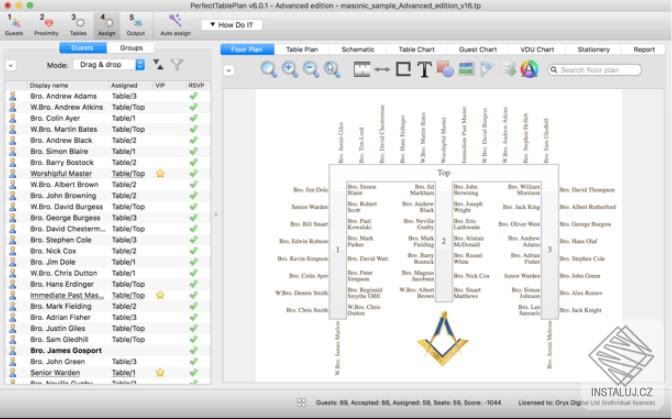Sort by Display name column header
The height and width of the screenshot is (419, 672).
click(68, 85)
